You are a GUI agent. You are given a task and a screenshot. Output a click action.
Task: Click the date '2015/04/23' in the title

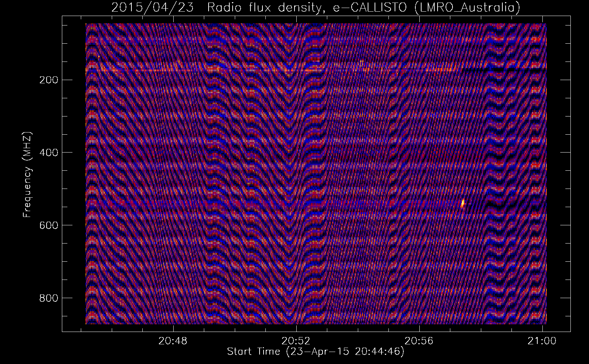pos(153,8)
